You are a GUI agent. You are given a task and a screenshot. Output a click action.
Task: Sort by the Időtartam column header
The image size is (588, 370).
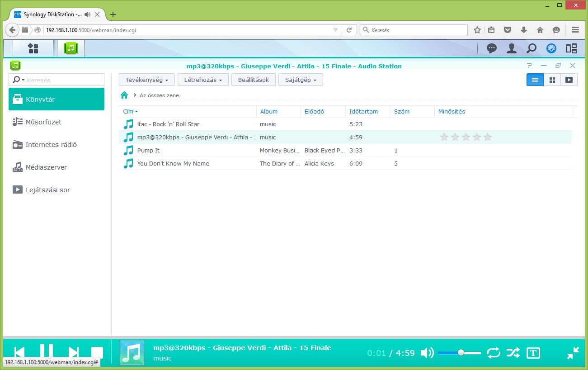[x=368, y=111]
